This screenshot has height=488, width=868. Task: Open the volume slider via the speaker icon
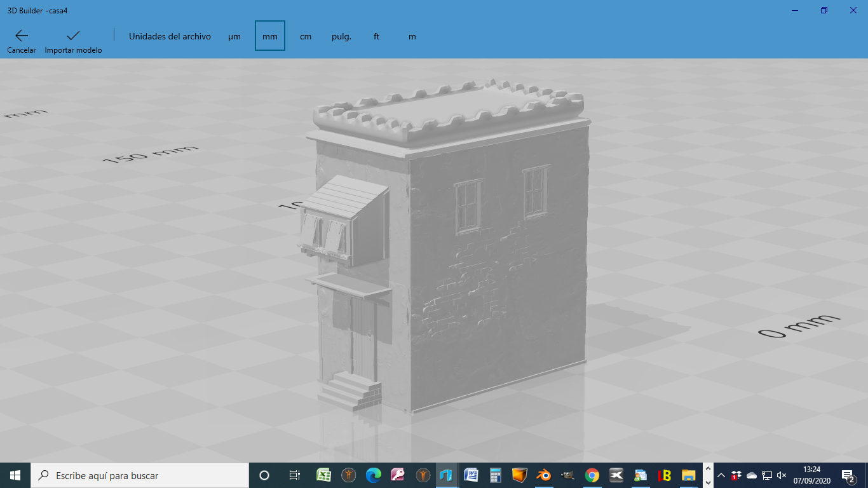(780, 475)
